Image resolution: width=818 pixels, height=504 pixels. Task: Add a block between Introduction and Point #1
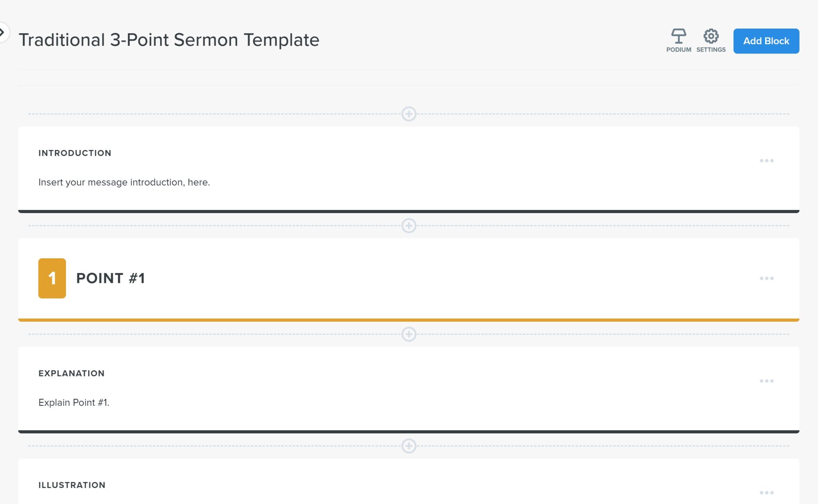click(x=409, y=225)
